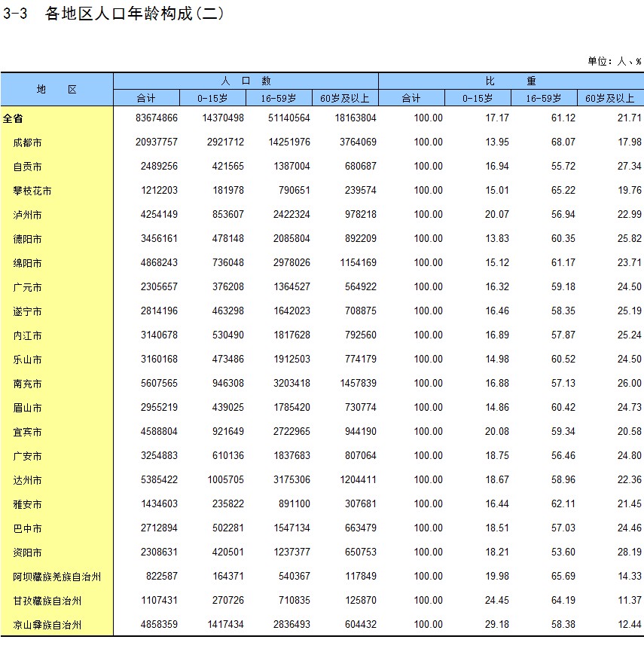This screenshot has height=661, width=644.
Task: Click the 南充市 row label
Action: click(x=27, y=384)
